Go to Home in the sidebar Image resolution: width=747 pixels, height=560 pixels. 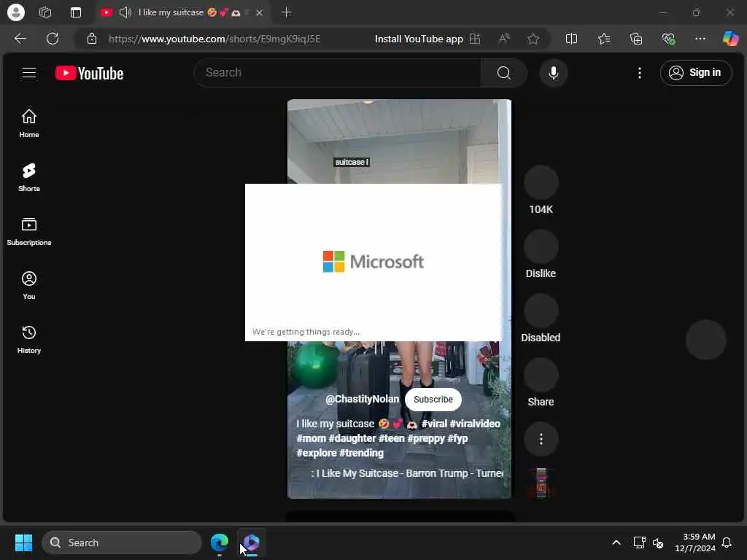coord(29,123)
